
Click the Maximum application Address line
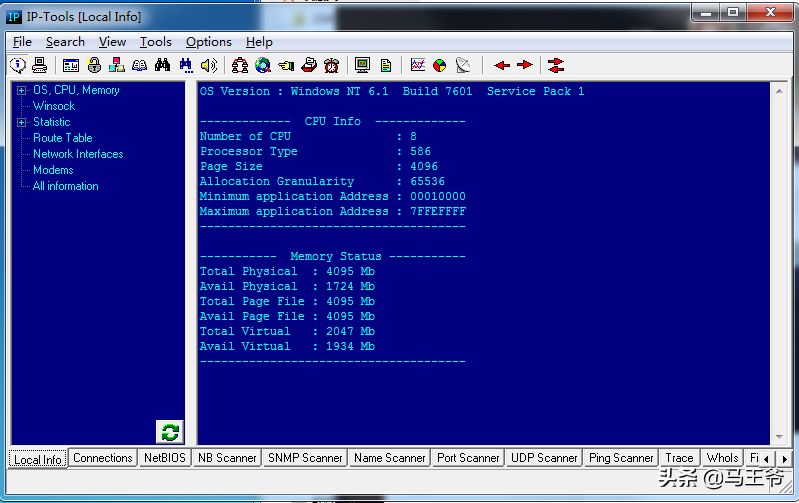click(x=332, y=211)
